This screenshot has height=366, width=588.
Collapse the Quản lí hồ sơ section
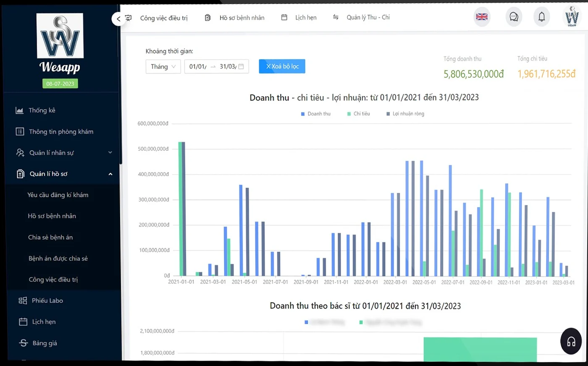point(64,174)
